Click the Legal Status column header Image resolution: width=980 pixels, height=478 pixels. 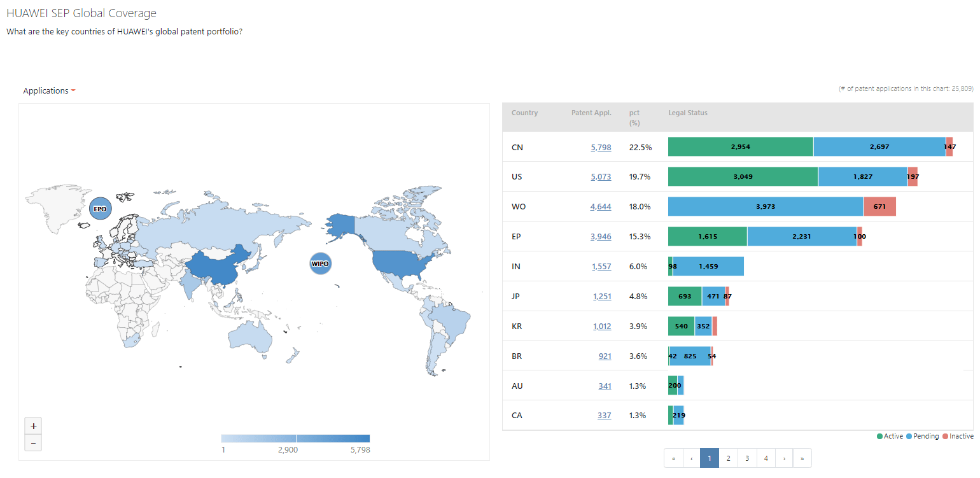[x=688, y=113]
